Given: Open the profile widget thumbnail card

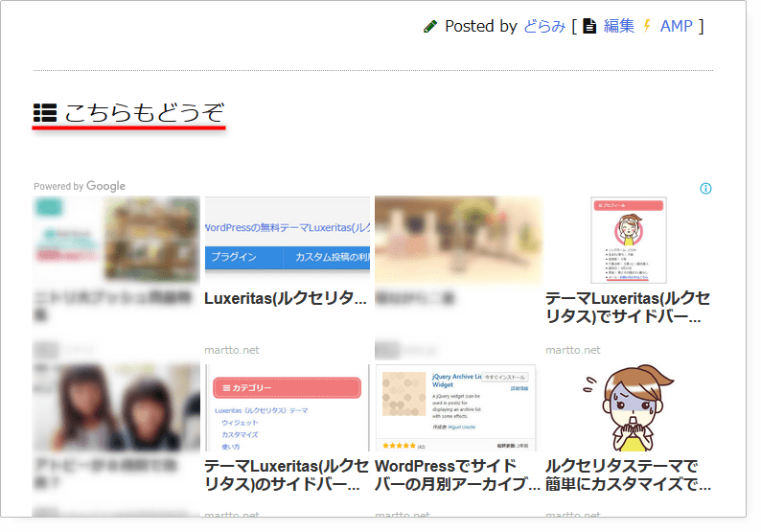Looking at the screenshot, I should tap(629, 240).
